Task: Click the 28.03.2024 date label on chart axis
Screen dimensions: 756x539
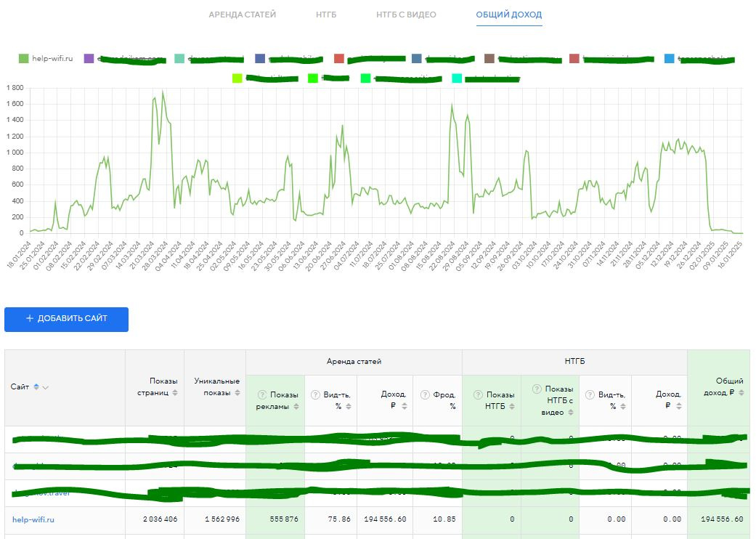Action: click(x=156, y=254)
